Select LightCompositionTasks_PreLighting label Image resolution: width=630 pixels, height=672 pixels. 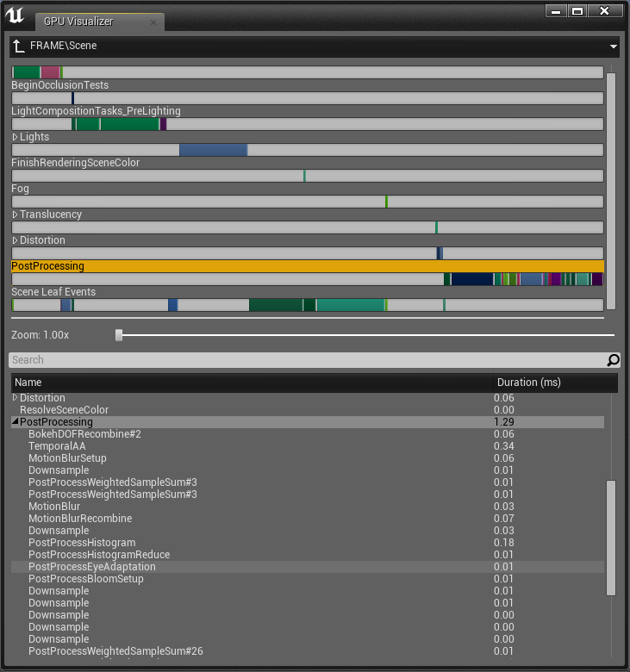click(x=96, y=111)
